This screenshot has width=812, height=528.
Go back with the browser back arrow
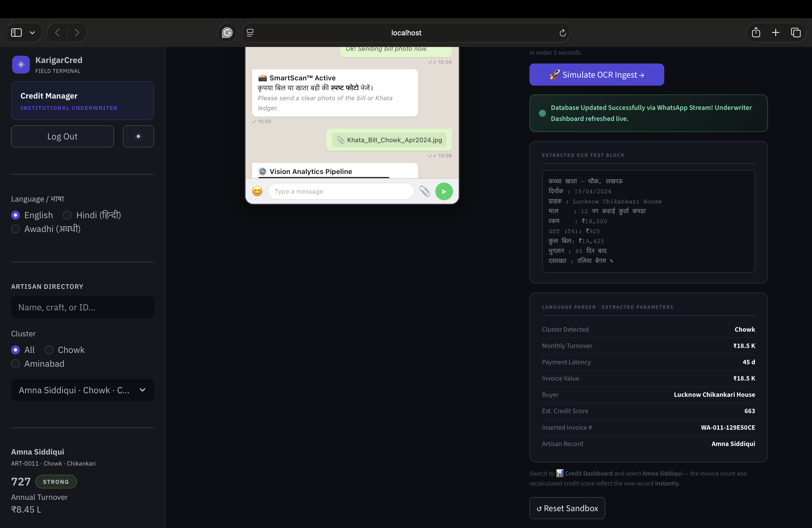(57, 33)
